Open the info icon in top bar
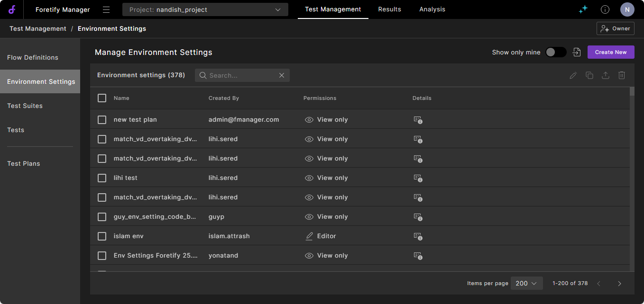The height and width of the screenshot is (304, 644). tap(605, 9)
